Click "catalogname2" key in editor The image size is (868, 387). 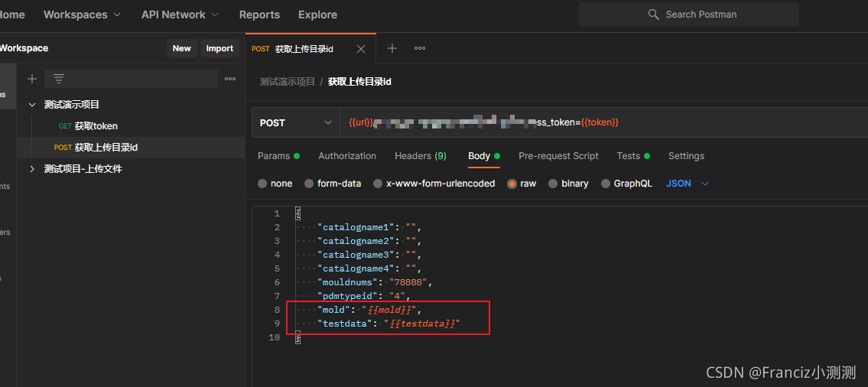click(x=358, y=241)
